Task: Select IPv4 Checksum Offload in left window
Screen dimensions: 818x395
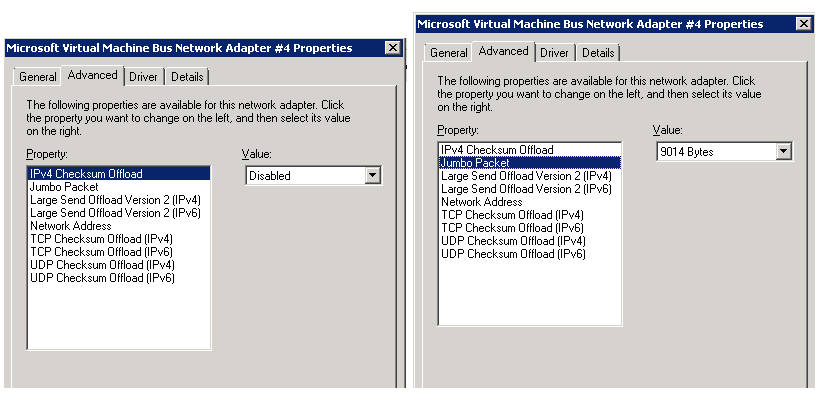Action: point(119,173)
